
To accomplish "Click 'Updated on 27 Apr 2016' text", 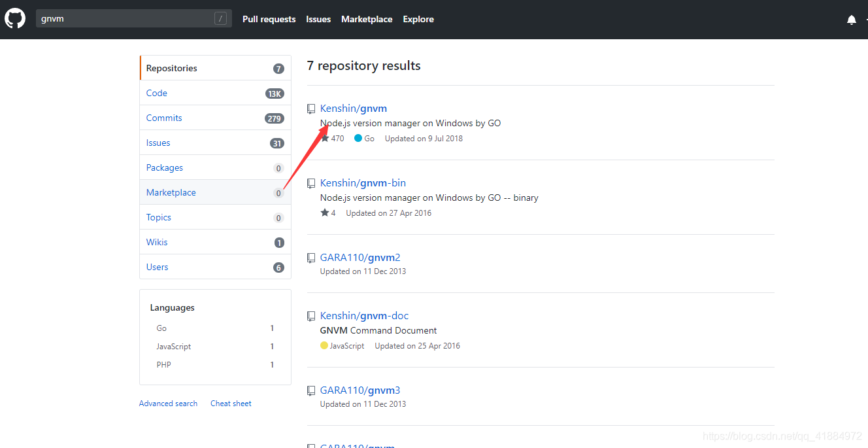I will 389,213.
